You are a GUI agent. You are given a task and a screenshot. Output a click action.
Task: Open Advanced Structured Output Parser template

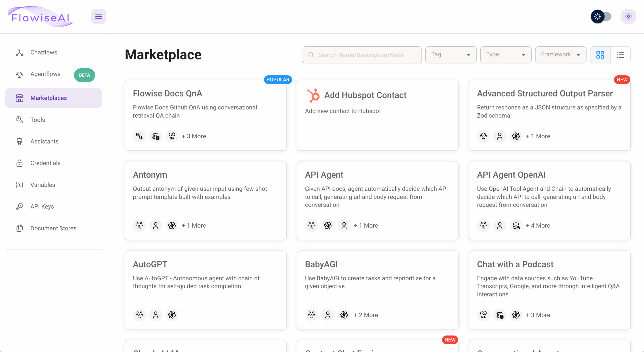point(550,115)
